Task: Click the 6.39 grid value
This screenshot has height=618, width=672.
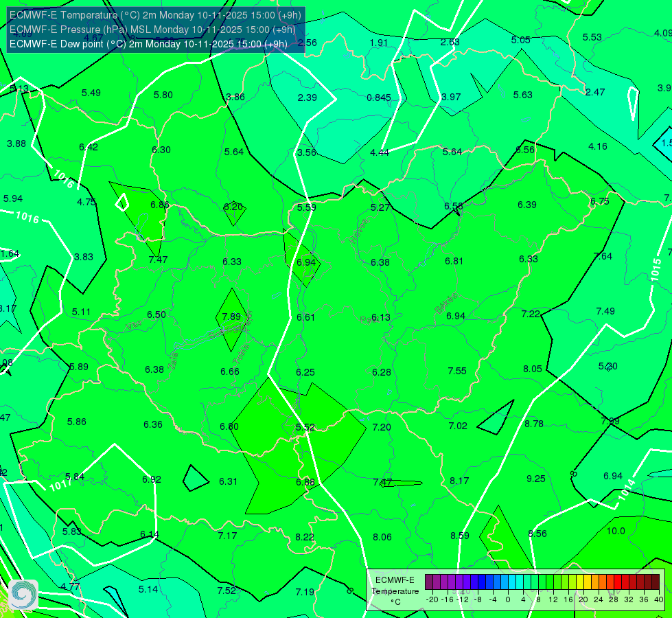Action: click(x=527, y=205)
